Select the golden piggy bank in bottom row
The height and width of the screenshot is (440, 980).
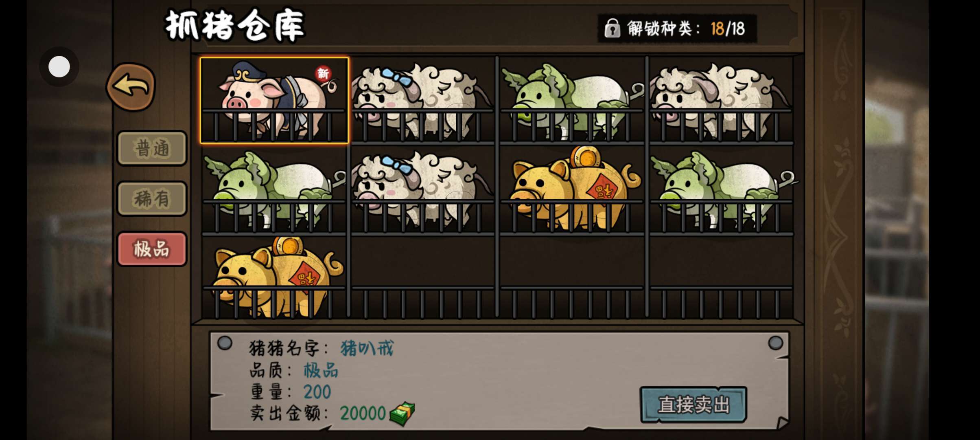coord(274,278)
